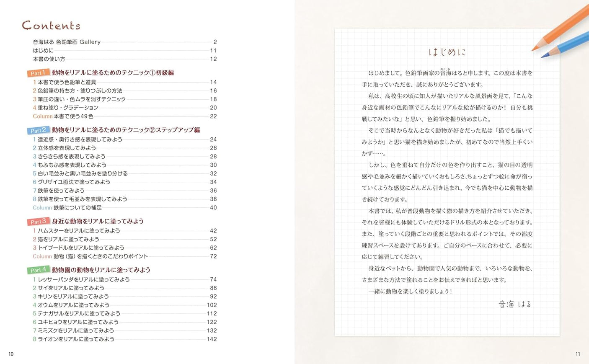Click the 音海 はる signature
This screenshot has width=589, height=364.
515,305
